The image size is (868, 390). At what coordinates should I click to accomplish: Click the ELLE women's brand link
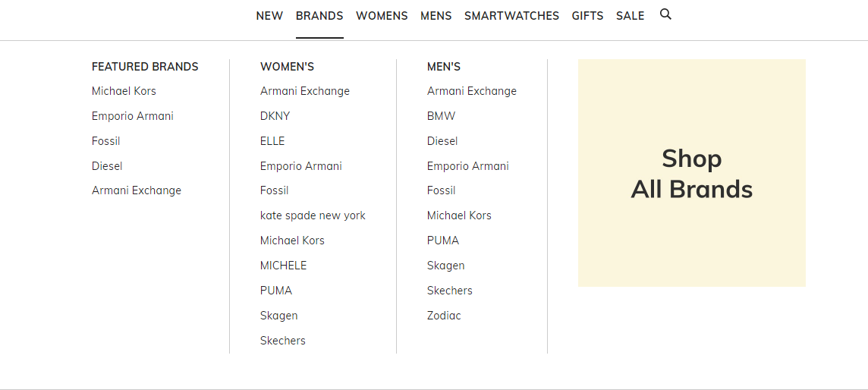point(272,141)
